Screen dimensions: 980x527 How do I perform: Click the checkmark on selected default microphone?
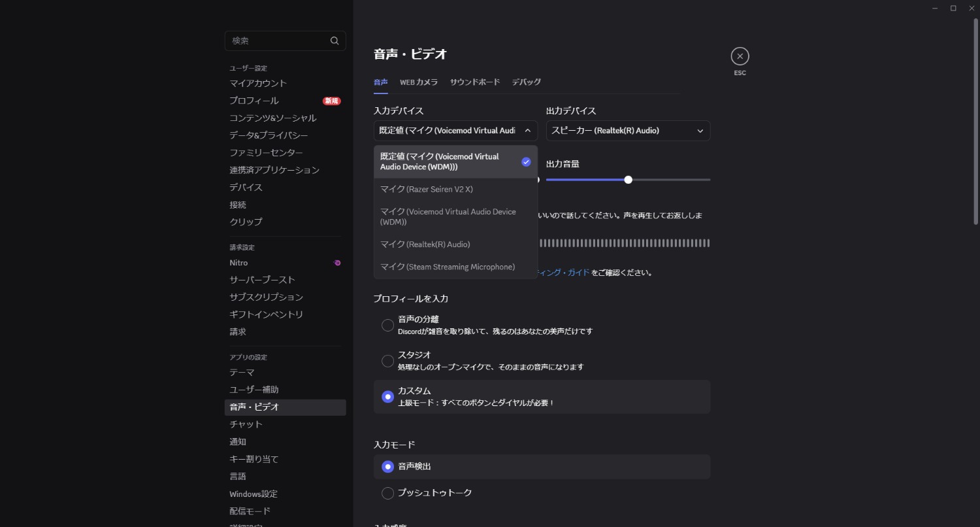click(526, 162)
